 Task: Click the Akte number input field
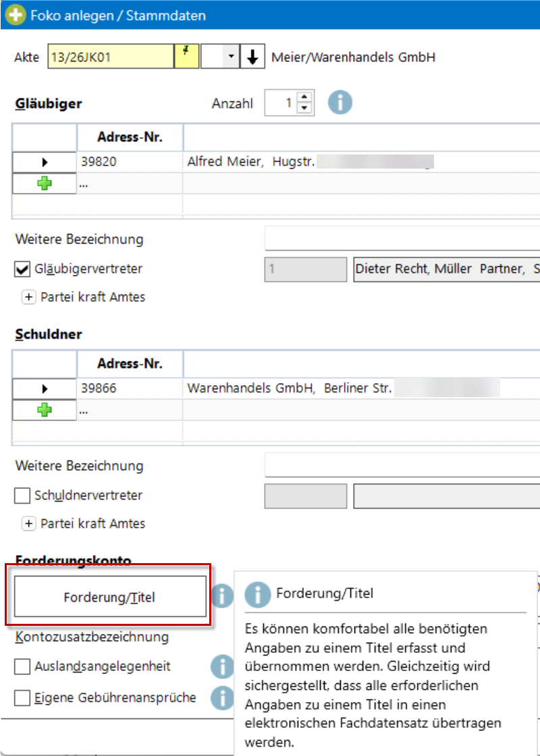110,57
